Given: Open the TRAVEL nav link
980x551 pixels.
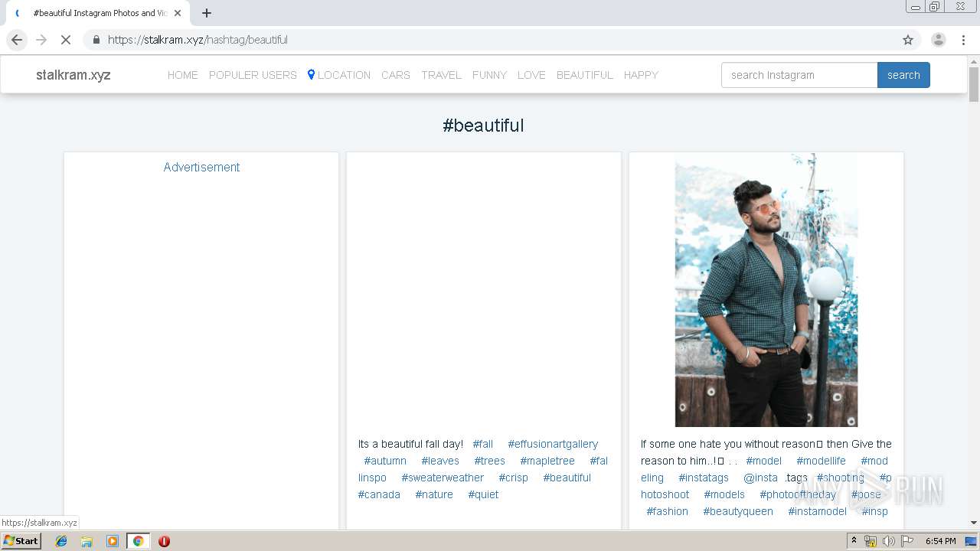Looking at the screenshot, I should (x=441, y=75).
